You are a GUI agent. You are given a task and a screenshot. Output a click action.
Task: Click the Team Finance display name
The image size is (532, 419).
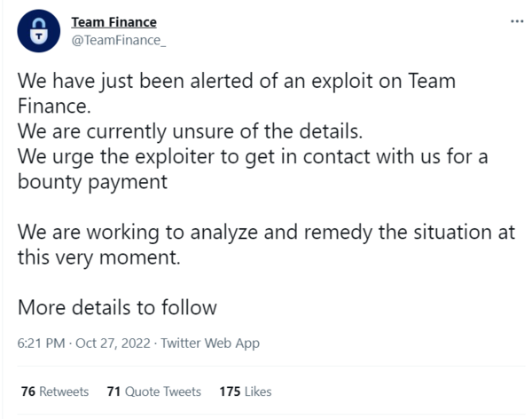point(114,22)
